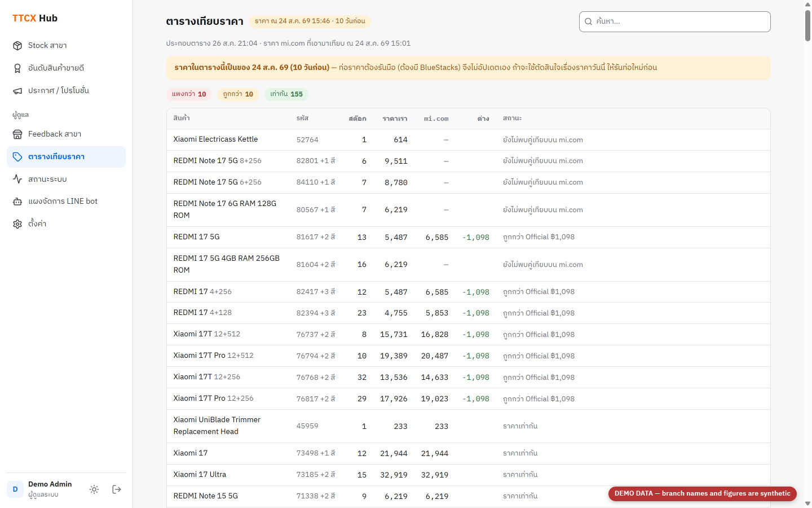Select REDMI Note 17 5G 8+256 row
The width and height of the screenshot is (812, 508).
point(468,161)
